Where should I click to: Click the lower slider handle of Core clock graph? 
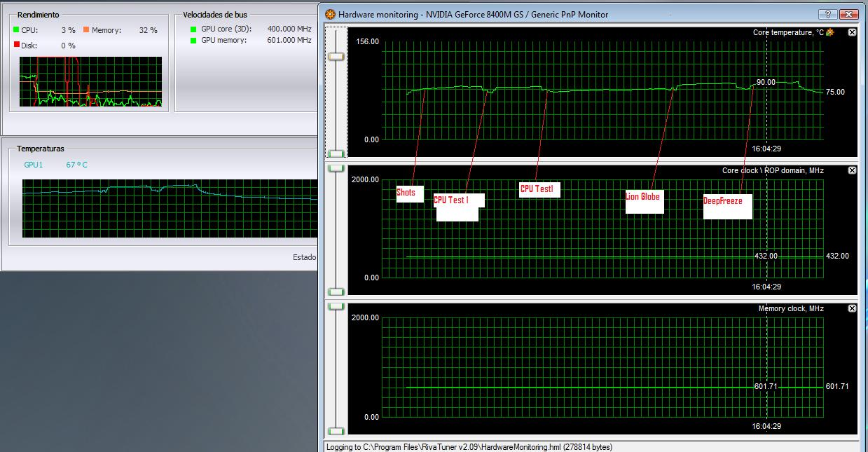[337, 292]
